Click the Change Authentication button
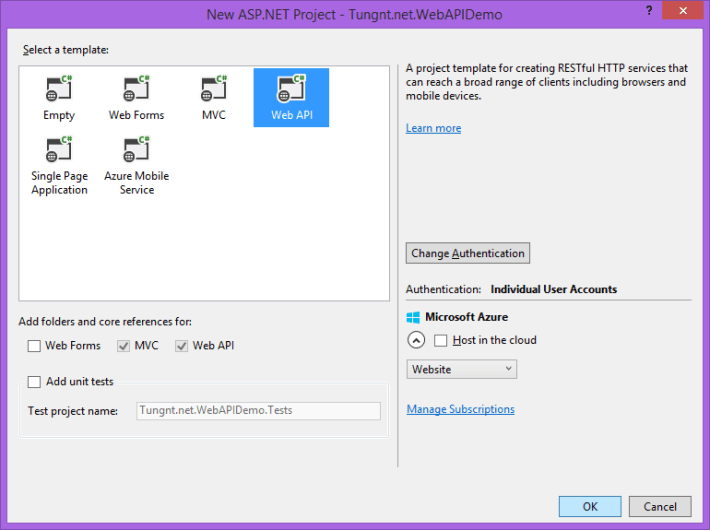Image resolution: width=710 pixels, height=530 pixels. [x=468, y=253]
